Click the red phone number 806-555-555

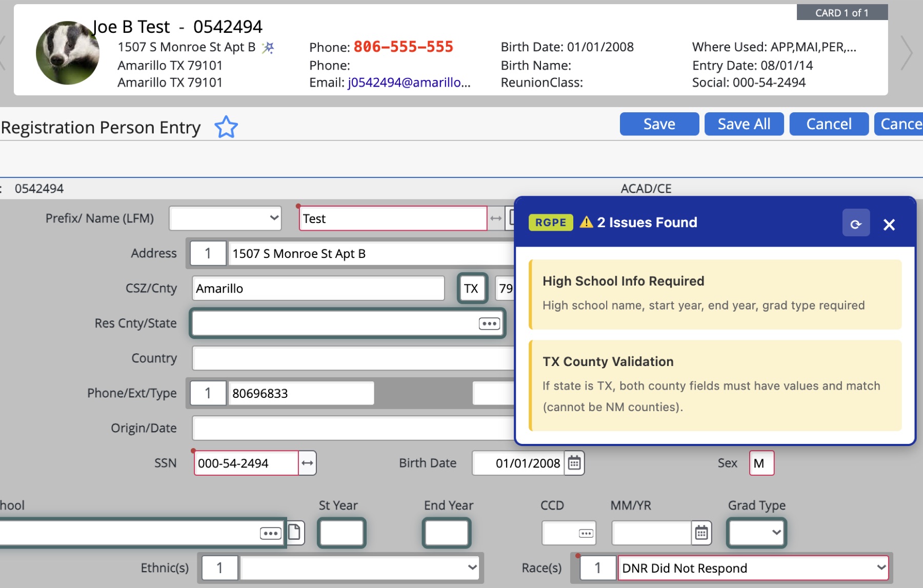[404, 47]
